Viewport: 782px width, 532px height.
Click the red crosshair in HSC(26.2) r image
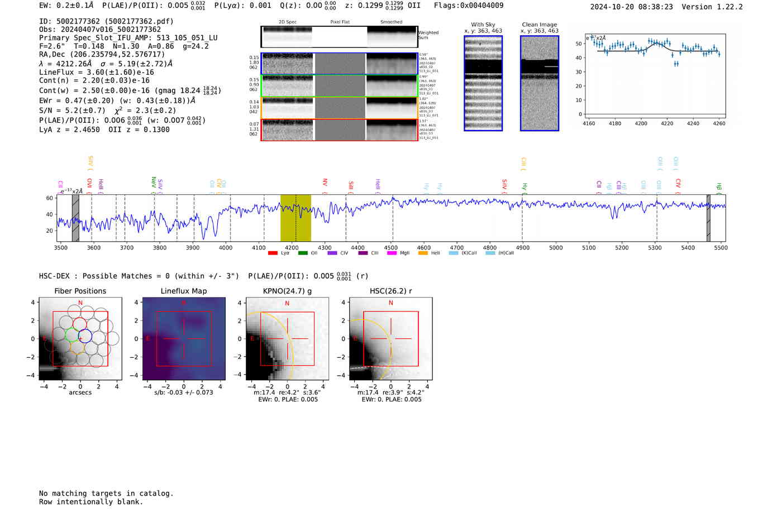pos(390,339)
